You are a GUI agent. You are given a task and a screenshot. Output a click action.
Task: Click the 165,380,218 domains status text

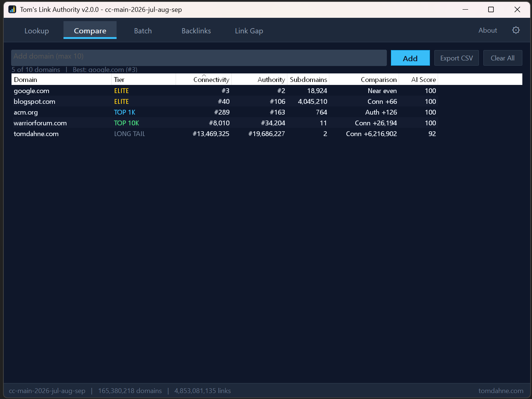pos(130,391)
